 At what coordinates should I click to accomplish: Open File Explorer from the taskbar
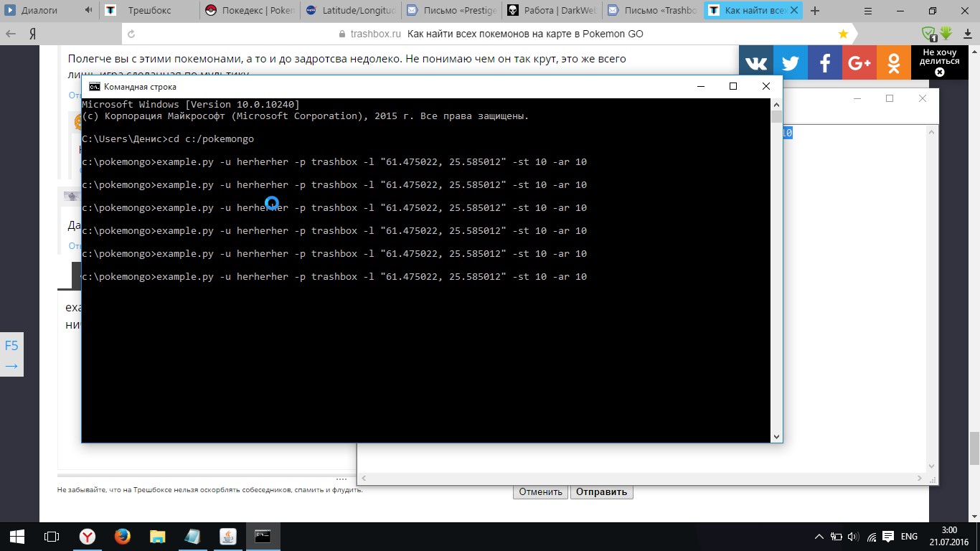click(157, 536)
